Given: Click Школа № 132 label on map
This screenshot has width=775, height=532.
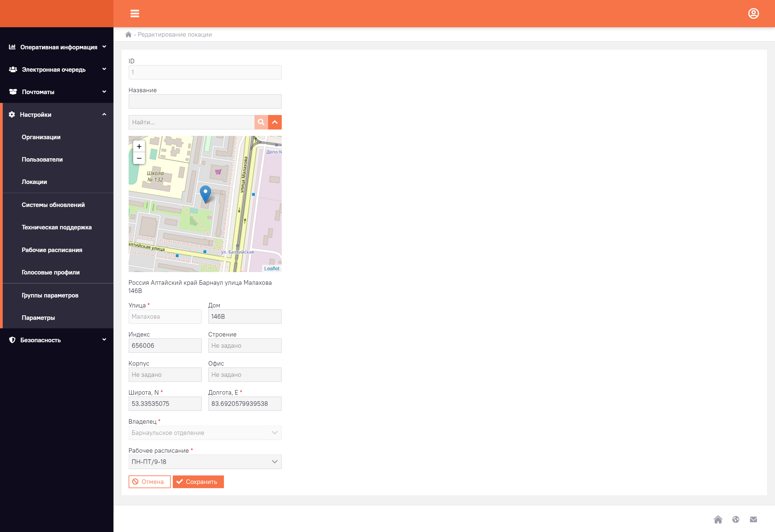Looking at the screenshot, I should point(156,176).
